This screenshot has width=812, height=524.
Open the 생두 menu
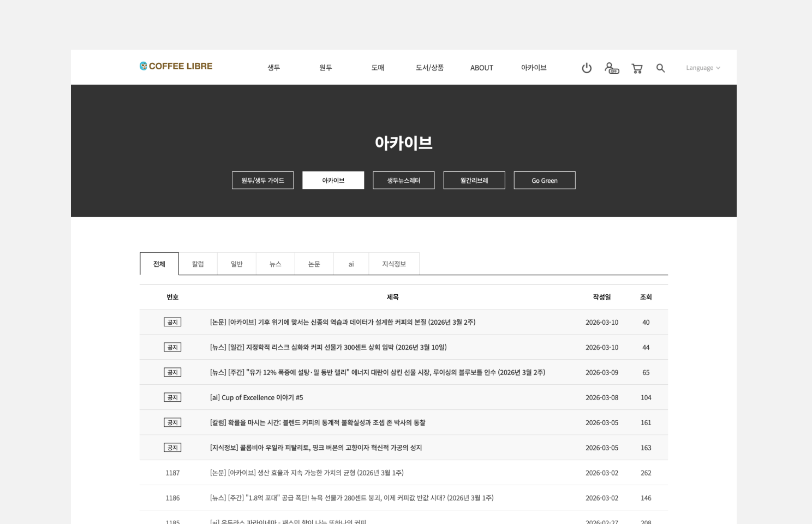273,68
